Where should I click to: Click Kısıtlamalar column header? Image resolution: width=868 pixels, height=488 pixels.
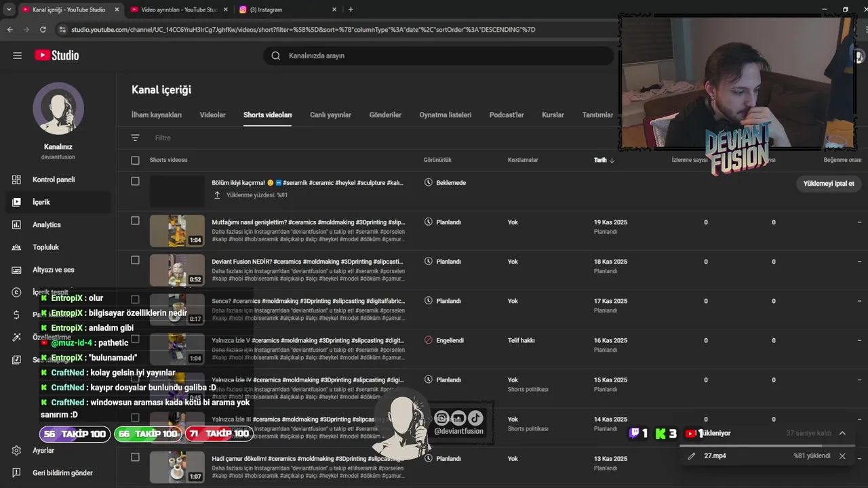pyautogui.click(x=523, y=160)
